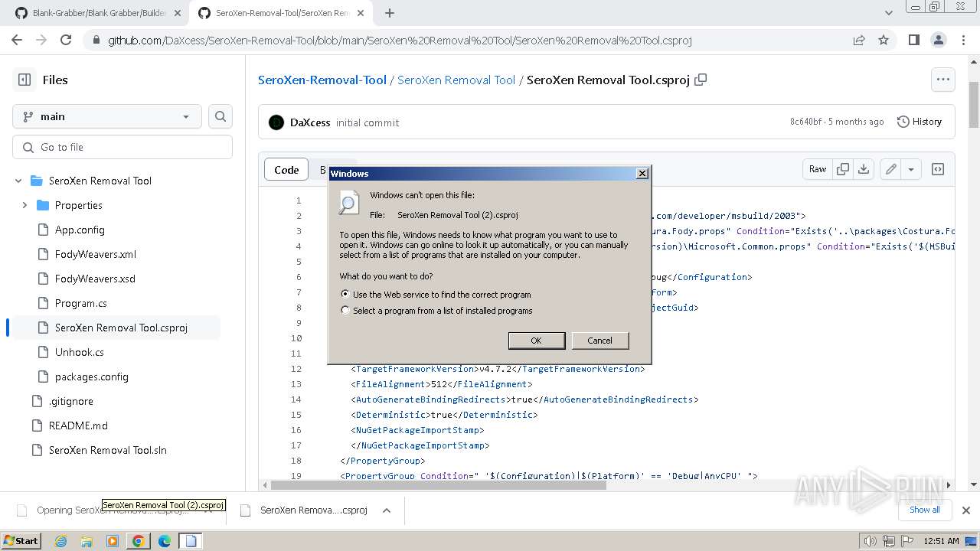The width and height of the screenshot is (980, 551).
Task: Show all downloads
Action: [924, 510]
